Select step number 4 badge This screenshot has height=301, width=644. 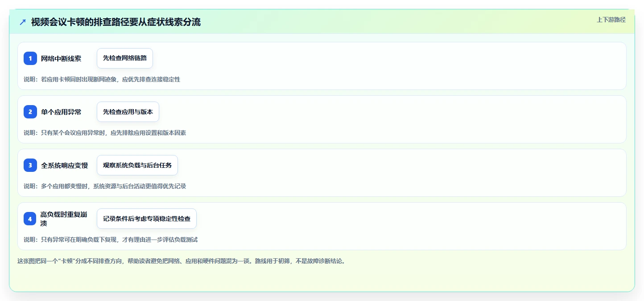[x=30, y=219]
